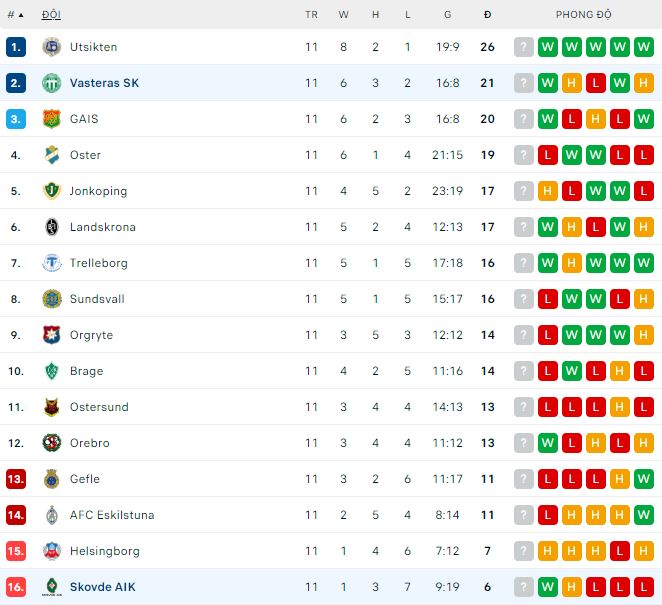Click Oster's last red L form badge
This screenshot has height=605, width=662.
click(643, 155)
